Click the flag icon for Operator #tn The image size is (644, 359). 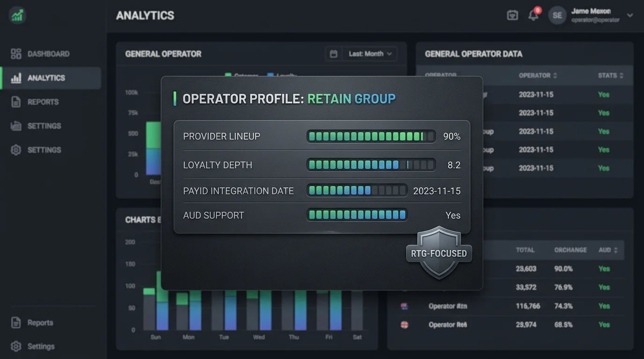click(x=405, y=306)
